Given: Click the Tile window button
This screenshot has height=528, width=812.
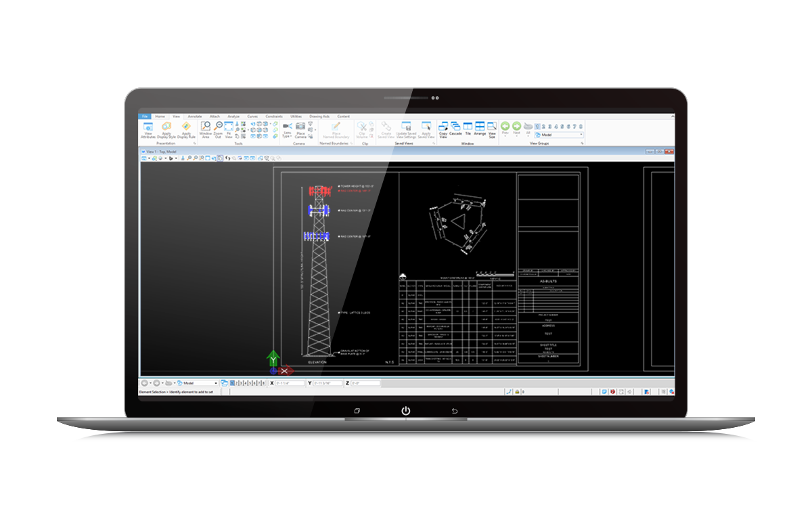Looking at the screenshot, I should pyautogui.click(x=466, y=130).
